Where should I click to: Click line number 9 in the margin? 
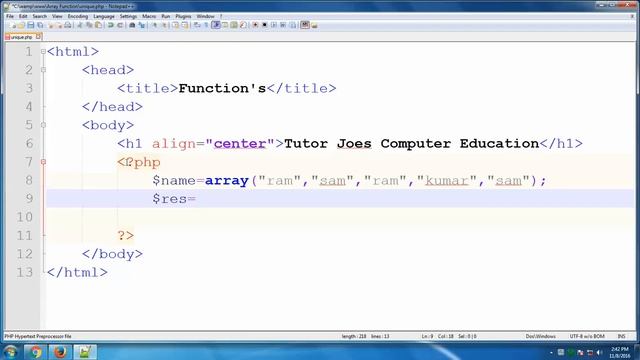pos(29,198)
